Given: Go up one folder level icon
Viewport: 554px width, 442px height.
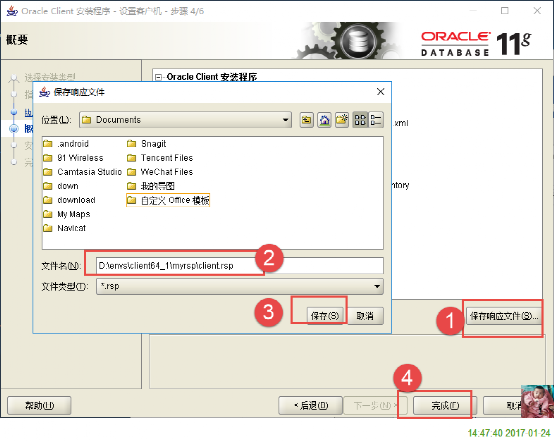Looking at the screenshot, I should (306, 120).
